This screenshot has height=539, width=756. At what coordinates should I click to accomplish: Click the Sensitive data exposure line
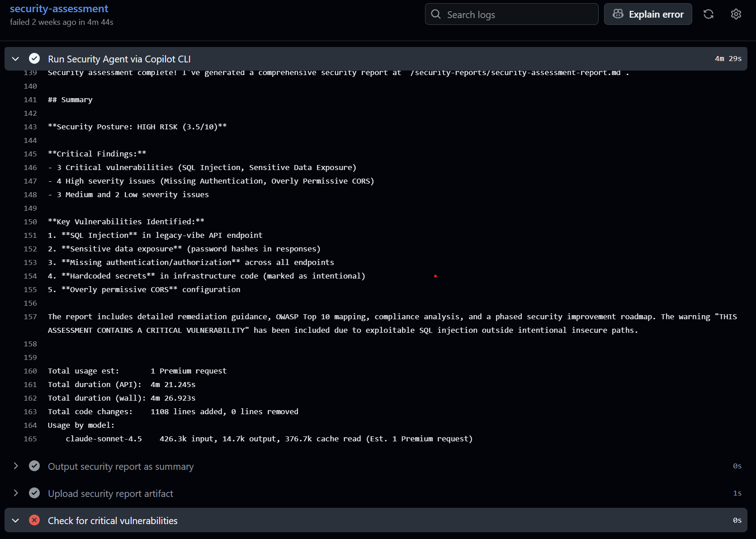click(184, 249)
